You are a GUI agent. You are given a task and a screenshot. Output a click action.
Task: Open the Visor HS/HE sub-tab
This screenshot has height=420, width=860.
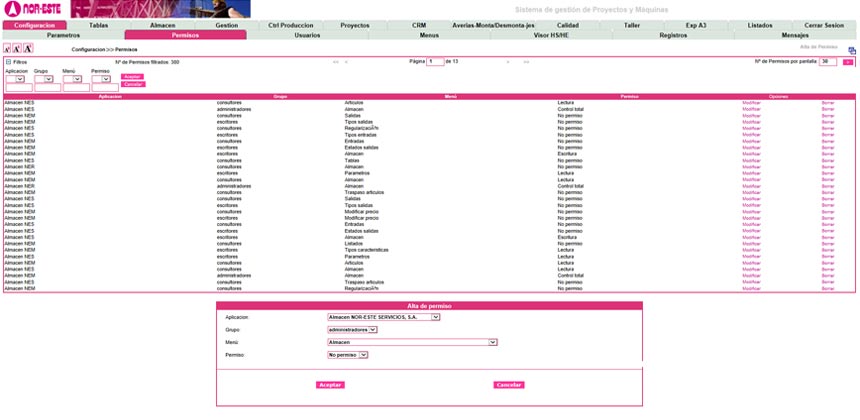[x=551, y=35]
